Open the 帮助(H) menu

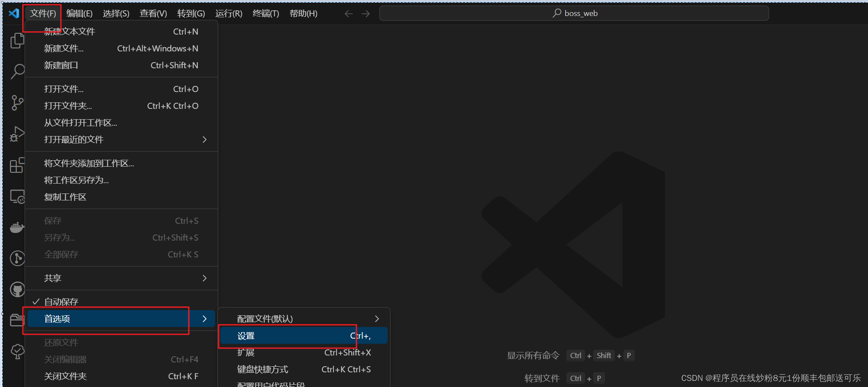[303, 13]
